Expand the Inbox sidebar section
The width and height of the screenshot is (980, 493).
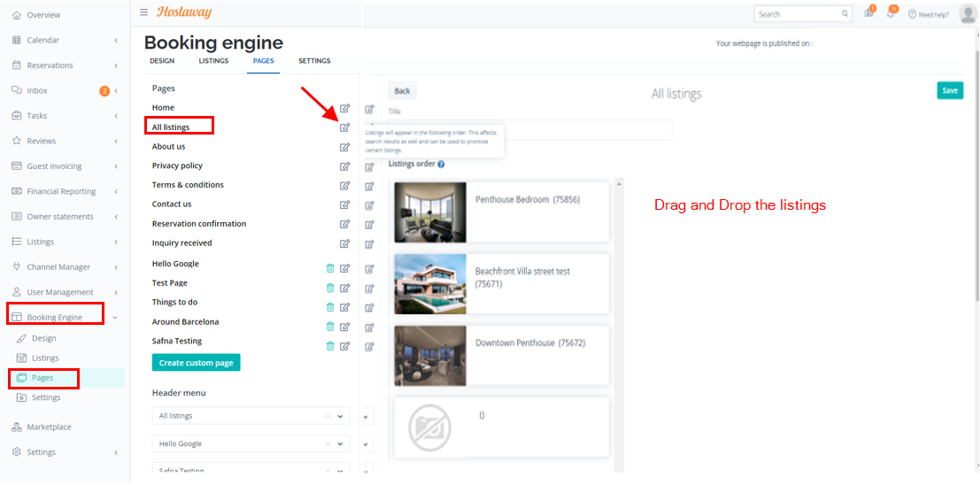(116, 91)
